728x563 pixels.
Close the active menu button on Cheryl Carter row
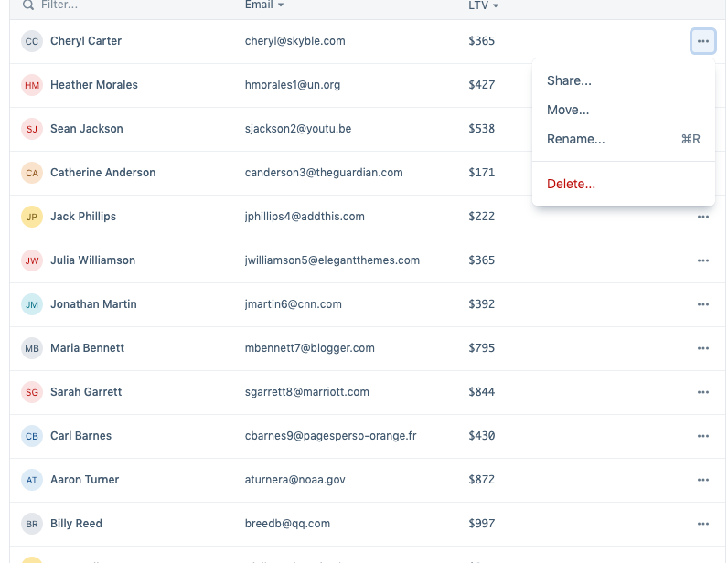[x=702, y=41]
